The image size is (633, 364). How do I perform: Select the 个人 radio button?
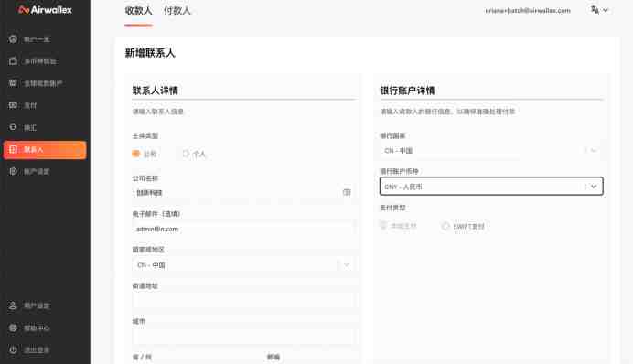(x=186, y=154)
